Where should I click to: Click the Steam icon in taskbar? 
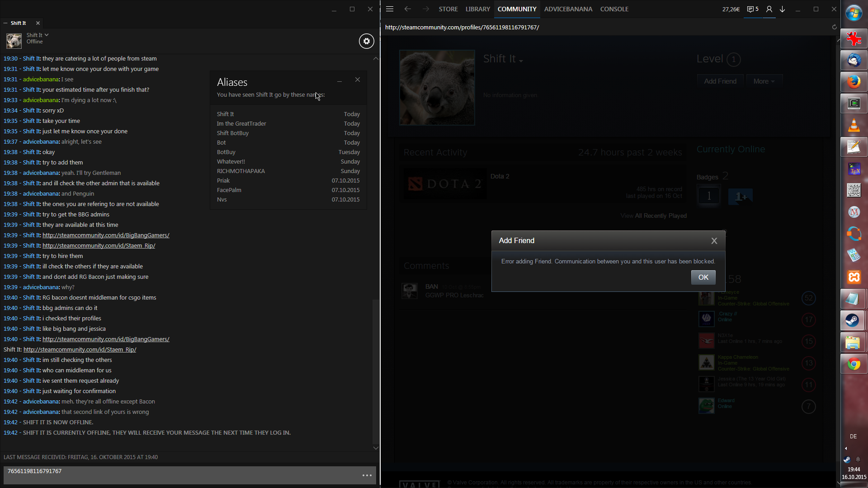[x=854, y=320]
